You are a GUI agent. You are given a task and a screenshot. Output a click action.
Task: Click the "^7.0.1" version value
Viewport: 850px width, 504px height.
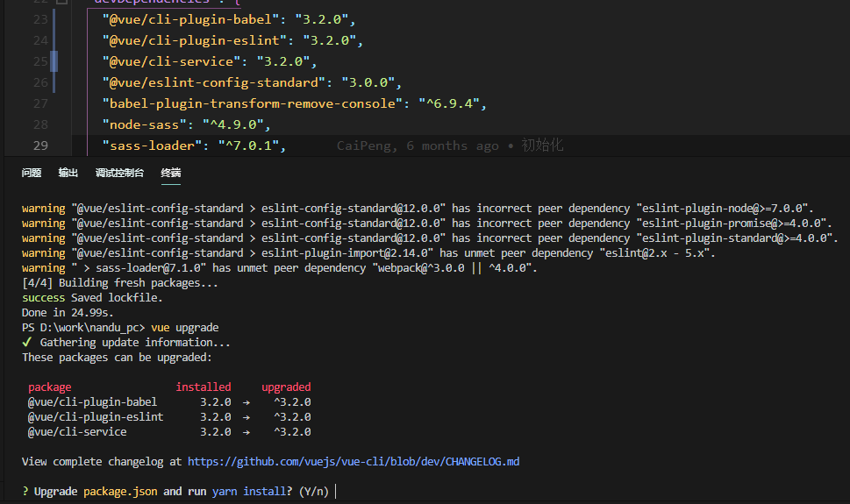[248, 146]
